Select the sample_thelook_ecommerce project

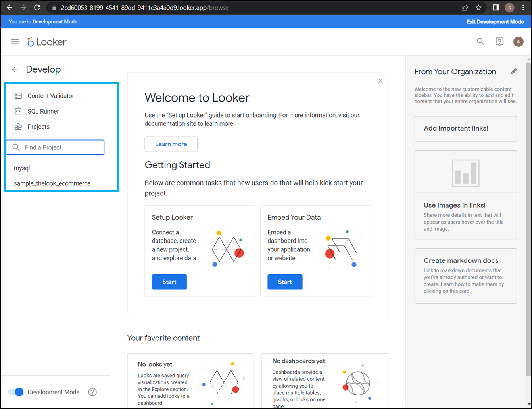point(52,183)
